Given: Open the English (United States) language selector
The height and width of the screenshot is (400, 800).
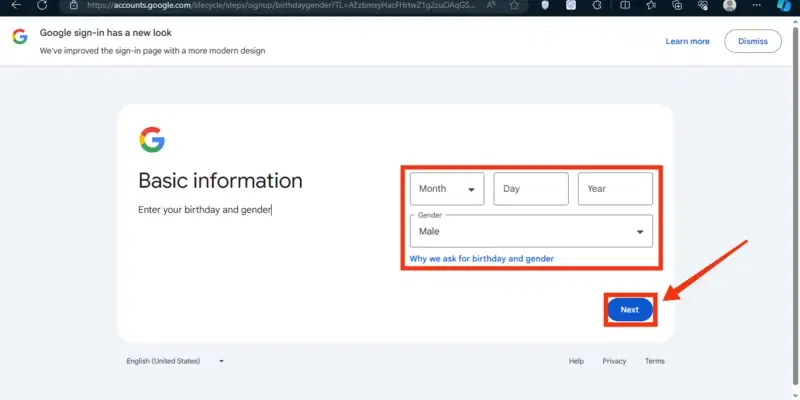Looking at the screenshot, I should pos(175,361).
